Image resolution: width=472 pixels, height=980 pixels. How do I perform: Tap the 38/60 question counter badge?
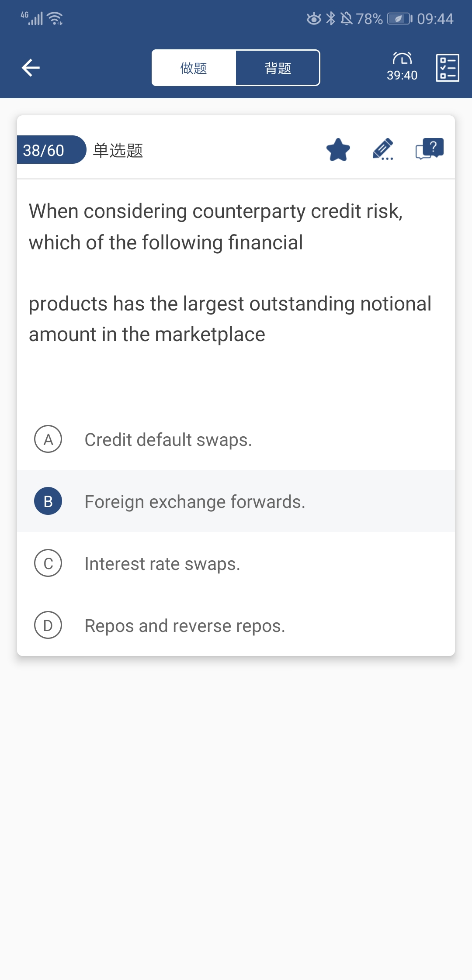[x=51, y=150]
